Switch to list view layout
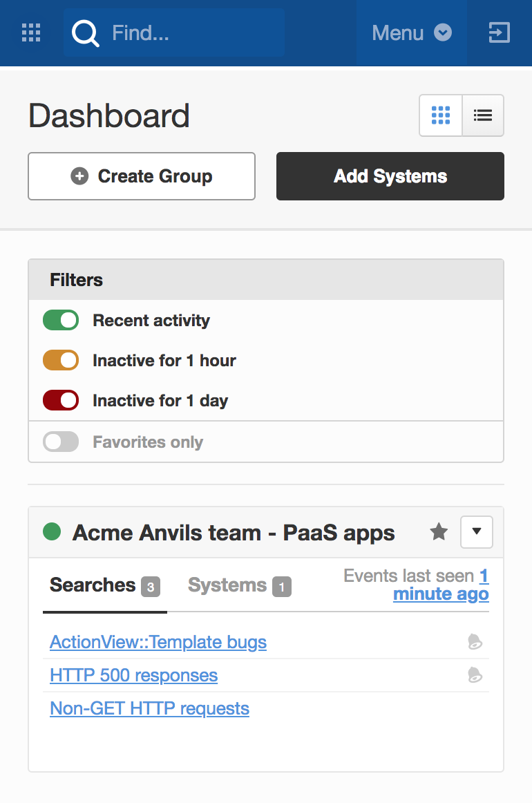Screen dimensions: 532x803 pos(483,115)
